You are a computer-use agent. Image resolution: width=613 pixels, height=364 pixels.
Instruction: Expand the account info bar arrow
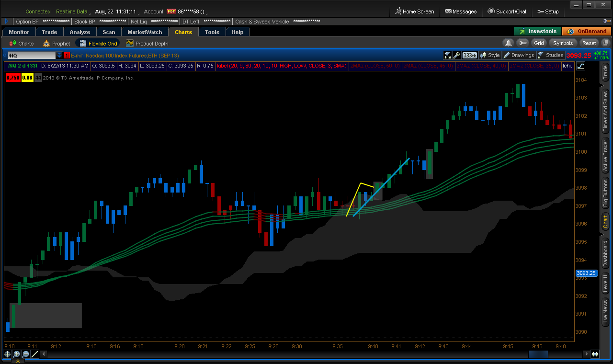6,22
